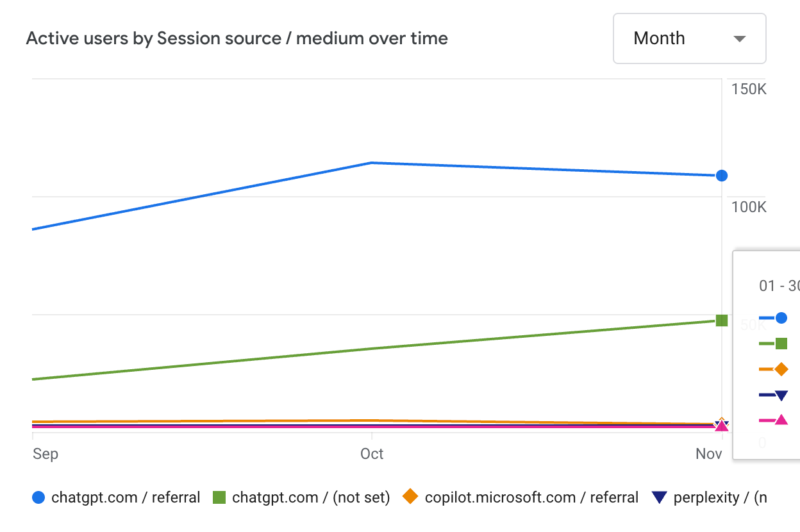Click navy triangle legend icon for perplexity
800x532 pixels.
(x=660, y=497)
